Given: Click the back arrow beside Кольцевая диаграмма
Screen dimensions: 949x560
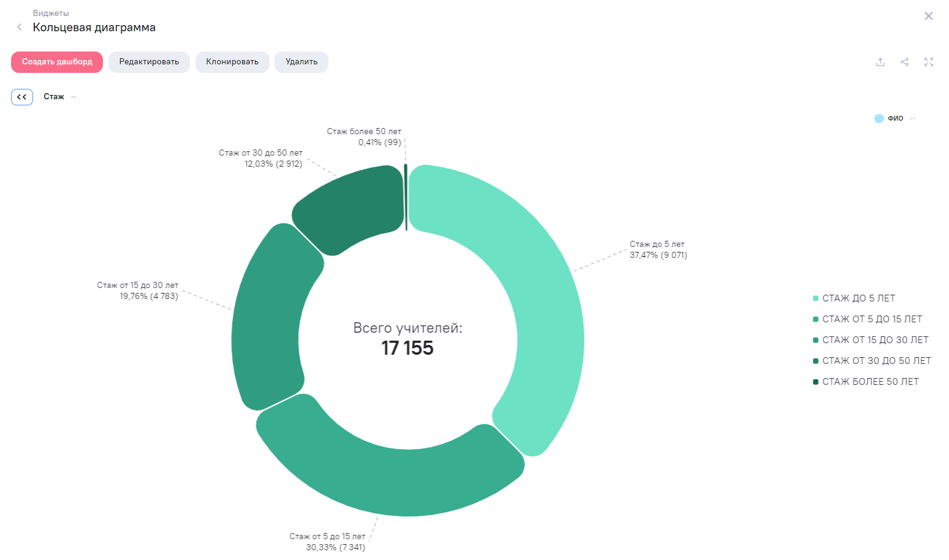Looking at the screenshot, I should (20, 27).
